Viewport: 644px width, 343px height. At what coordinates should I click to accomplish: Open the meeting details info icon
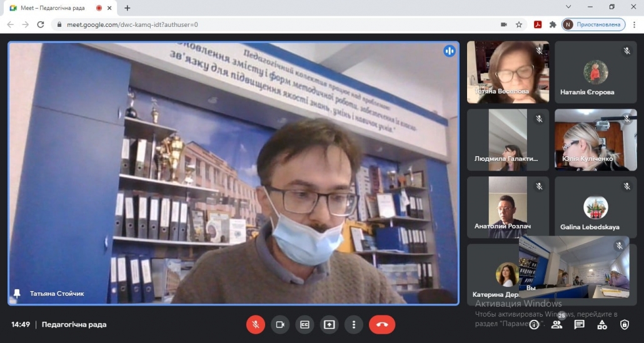pos(534,325)
